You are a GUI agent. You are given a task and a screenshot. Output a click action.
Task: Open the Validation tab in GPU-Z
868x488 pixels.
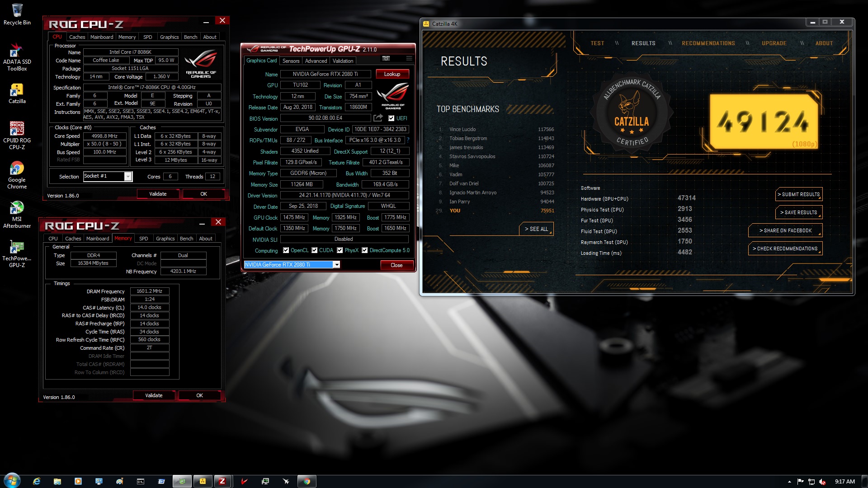click(343, 61)
